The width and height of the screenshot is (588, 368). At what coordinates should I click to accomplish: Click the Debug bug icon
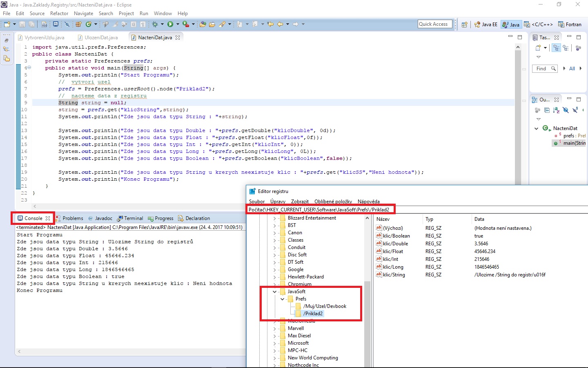click(155, 25)
